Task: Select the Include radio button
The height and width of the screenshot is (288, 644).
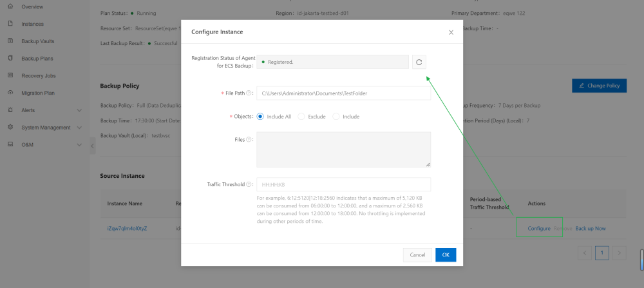Action: 336,117
